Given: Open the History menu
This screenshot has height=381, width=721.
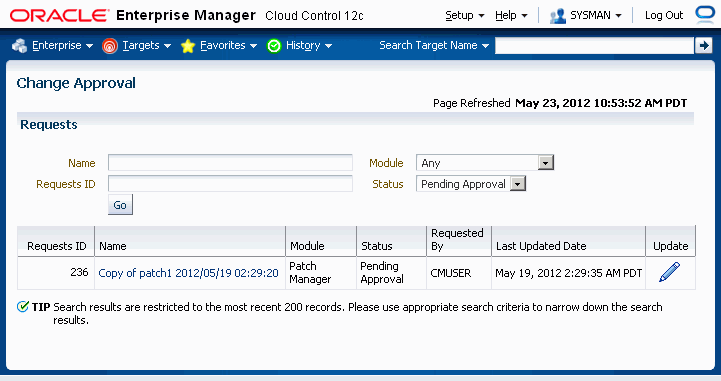Looking at the screenshot, I should 309,45.
